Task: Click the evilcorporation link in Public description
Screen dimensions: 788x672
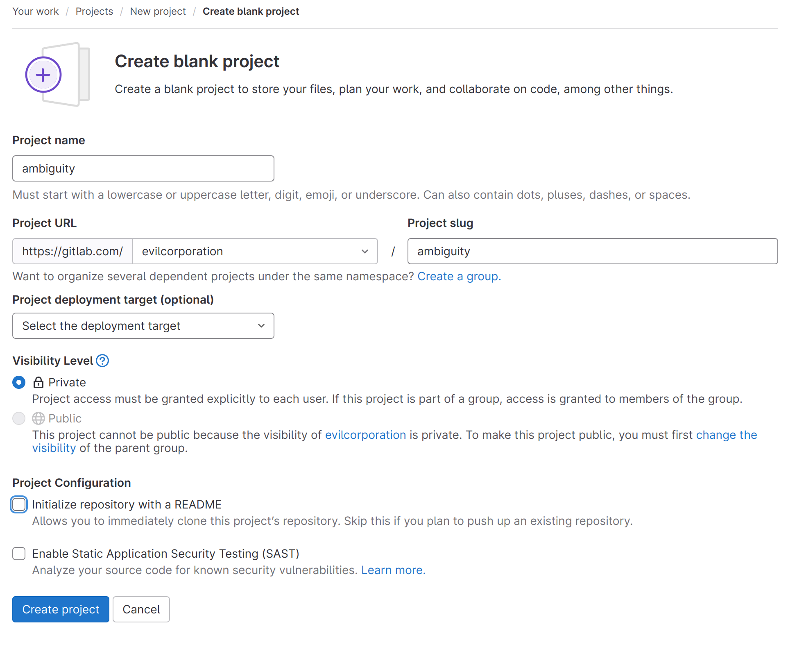Action: (x=365, y=435)
